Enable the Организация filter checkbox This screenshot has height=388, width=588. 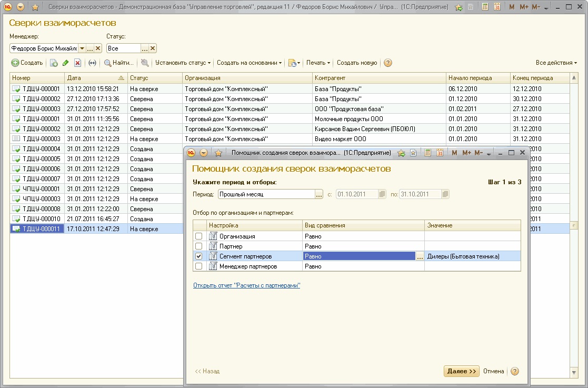(199, 236)
